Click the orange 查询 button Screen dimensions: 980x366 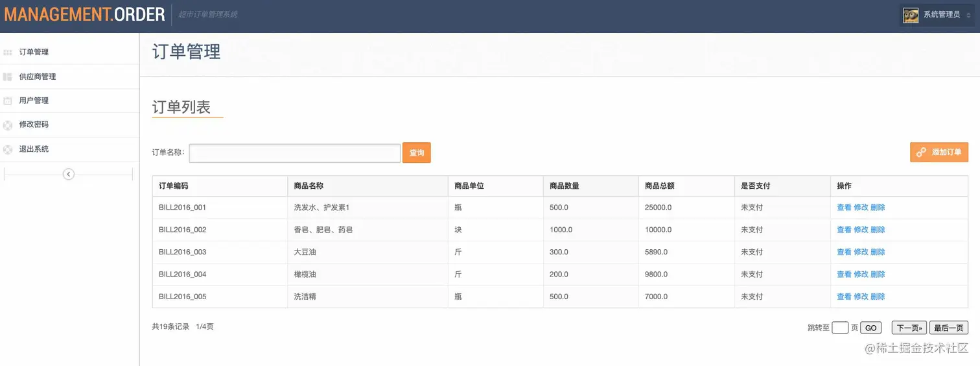click(x=417, y=152)
